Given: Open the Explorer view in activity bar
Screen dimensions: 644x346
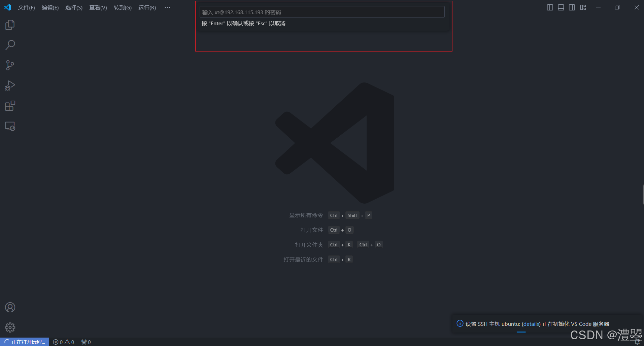Looking at the screenshot, I should point(10,25).
